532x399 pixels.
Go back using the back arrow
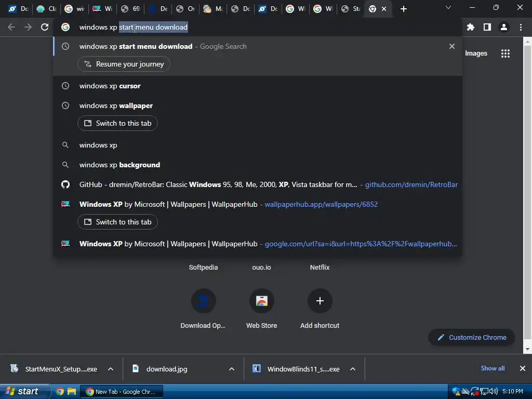(11, 27)
